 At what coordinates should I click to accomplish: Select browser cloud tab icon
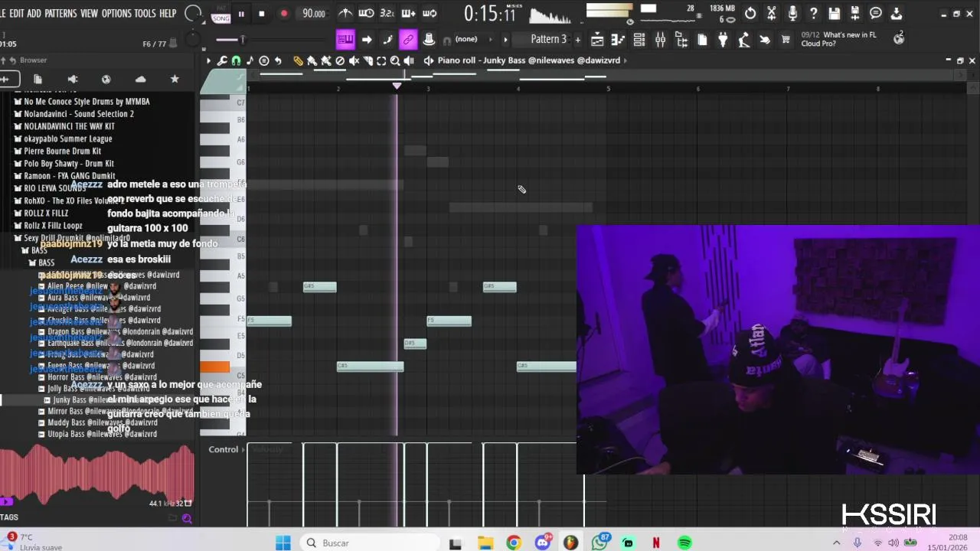pos(140,79)
